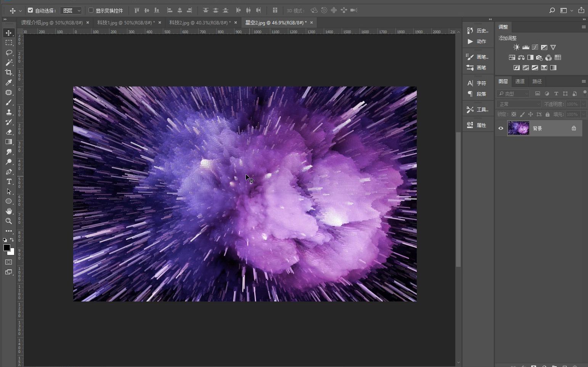
Task: Select the Magic Wand tool
Action: pyautogui.click(x=9, y=63)
